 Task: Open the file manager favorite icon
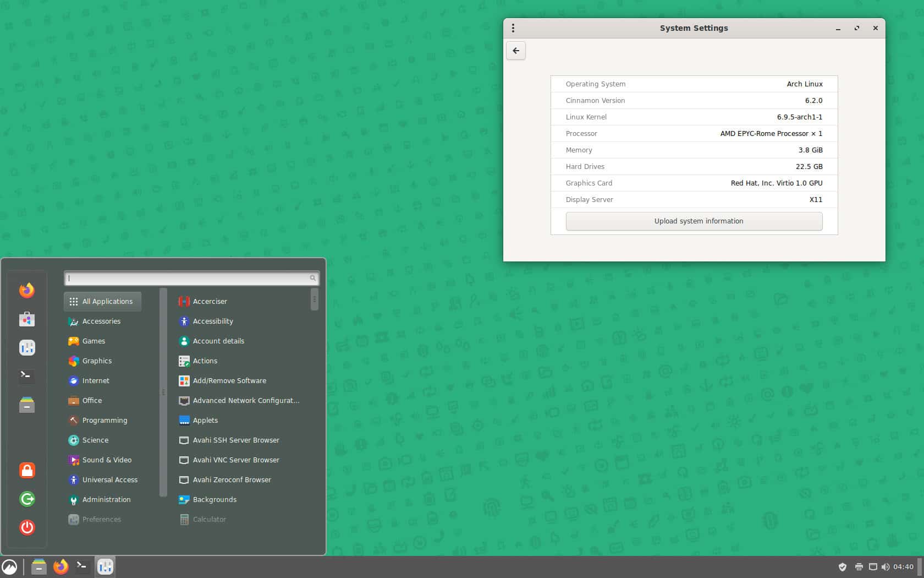coord(26,405)
